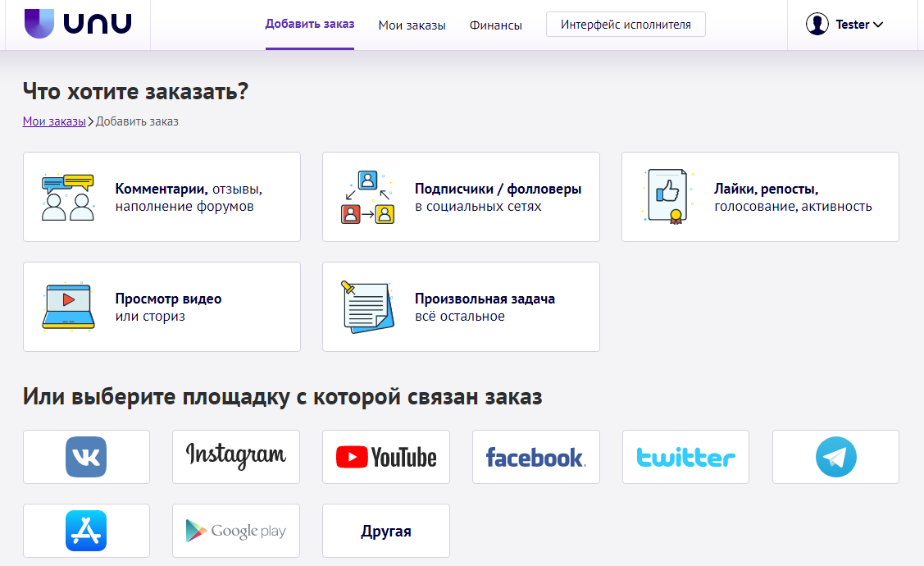Click the pinned note document icon
Image resolution: width=924 pixels, height=566 pixels.
pos(367,307)
